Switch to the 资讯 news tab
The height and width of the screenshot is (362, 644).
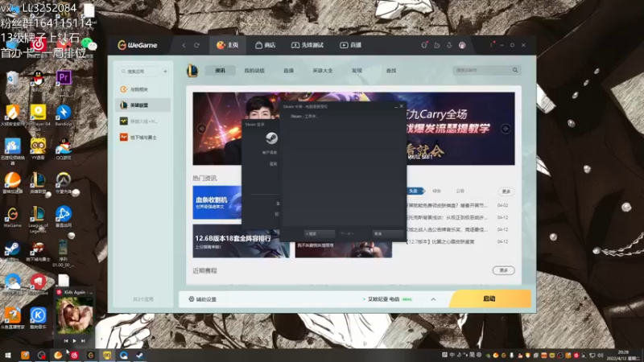tap(220, 71)
